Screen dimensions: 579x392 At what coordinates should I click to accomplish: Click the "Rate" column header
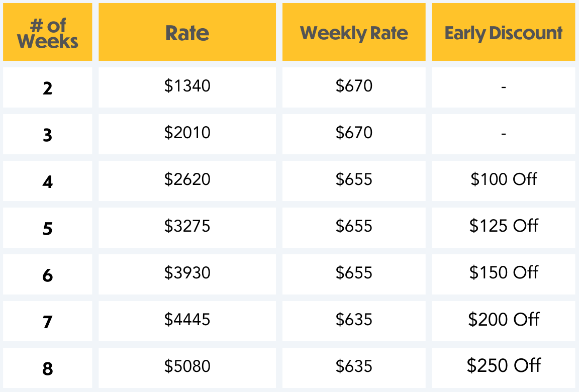click(x=187, y=33)
